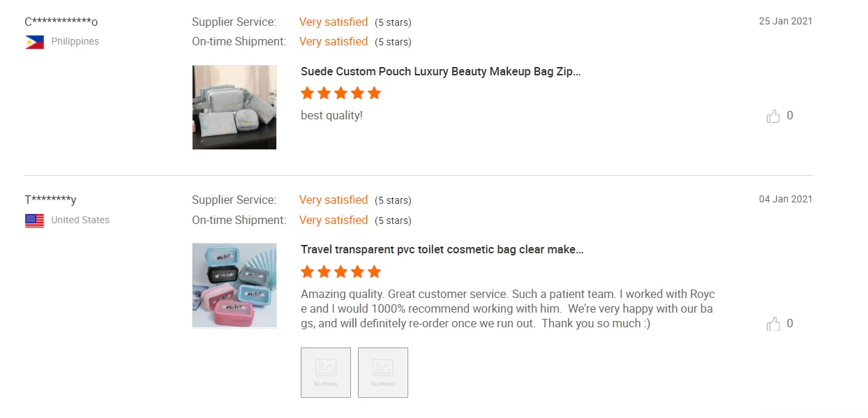
Task: Click 'Very satisfied' On-time Shipment rating, United States review
Action: (x=334, y=220)
